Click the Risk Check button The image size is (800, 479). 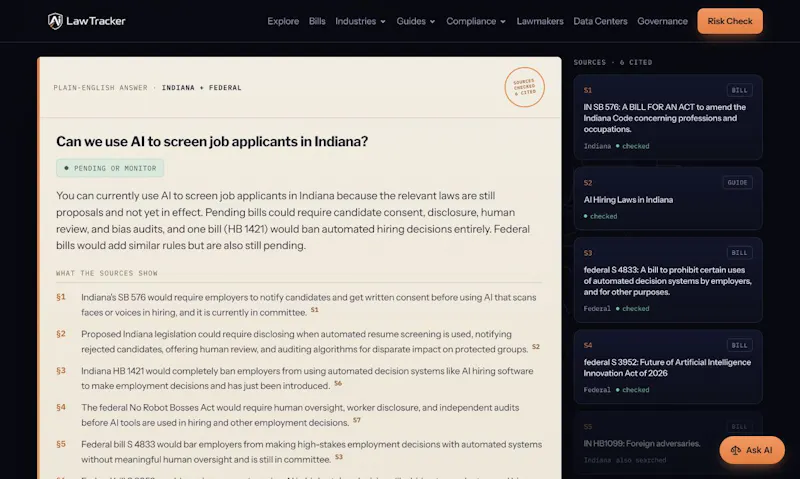click(x=730, y=21)
